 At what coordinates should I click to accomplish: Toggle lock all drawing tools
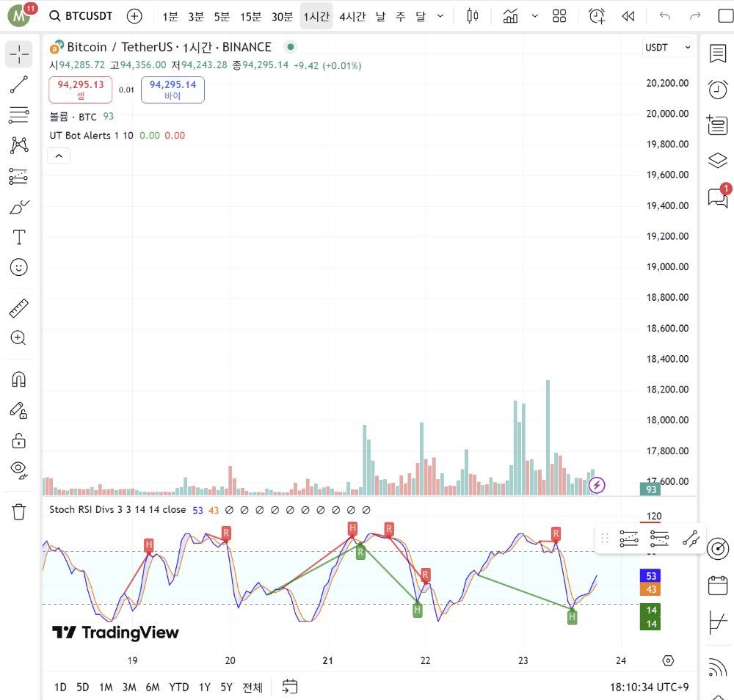(19, 441)
